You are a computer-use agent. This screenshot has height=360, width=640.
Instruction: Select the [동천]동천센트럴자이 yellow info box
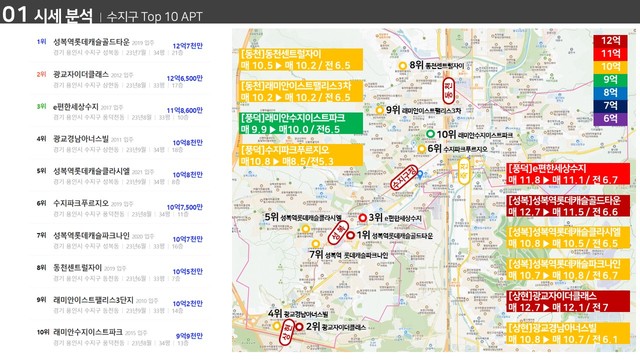tap(301, 60)
